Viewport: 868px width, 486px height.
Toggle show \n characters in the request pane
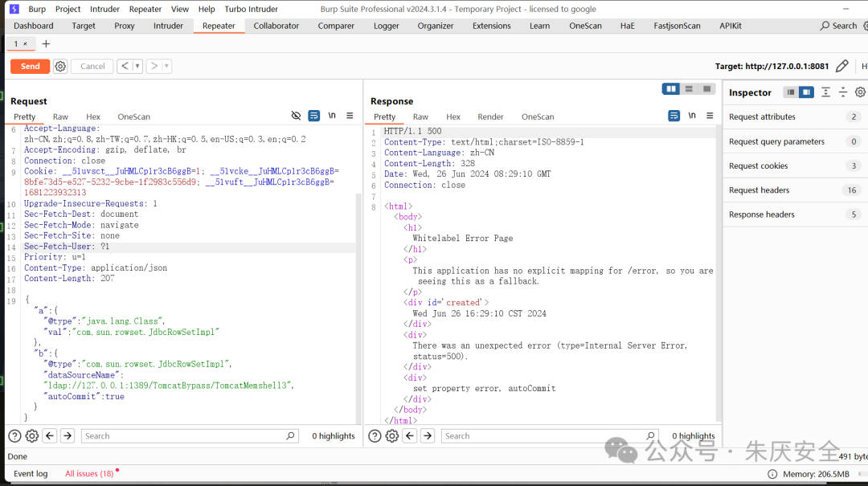pyautogui.click(x=332, y=116)
